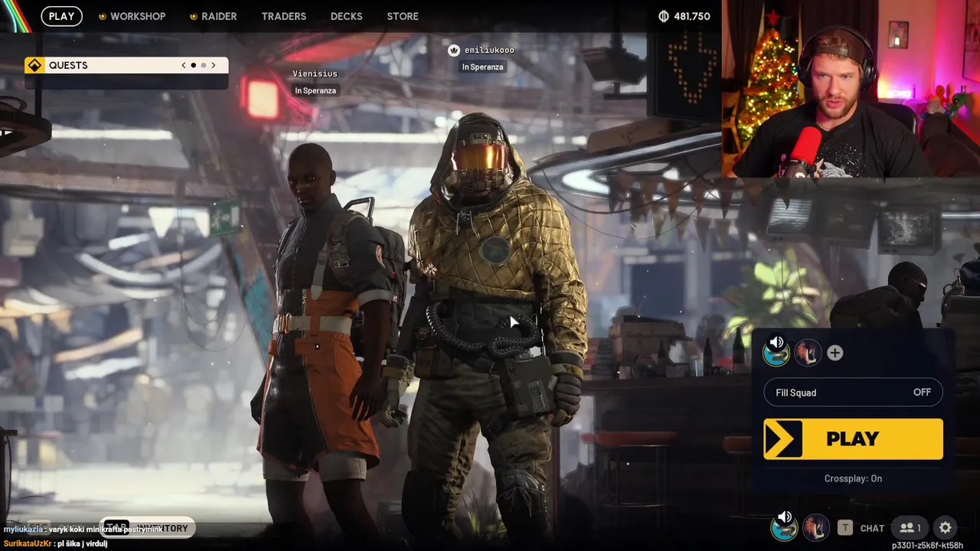Click the myliukazla chat message
This screenshot has width=980, height=551.
[x=83, y=530]
